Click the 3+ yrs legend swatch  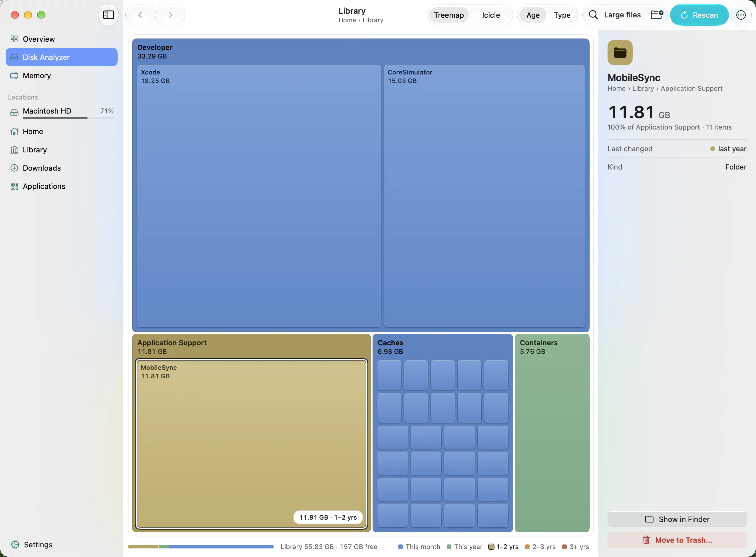[564, 546]
